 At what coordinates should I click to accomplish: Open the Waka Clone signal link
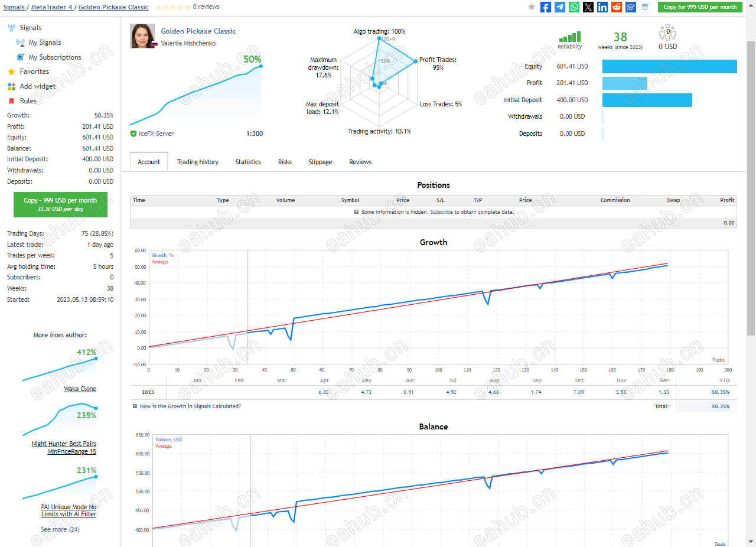click(x=80, y=389)
